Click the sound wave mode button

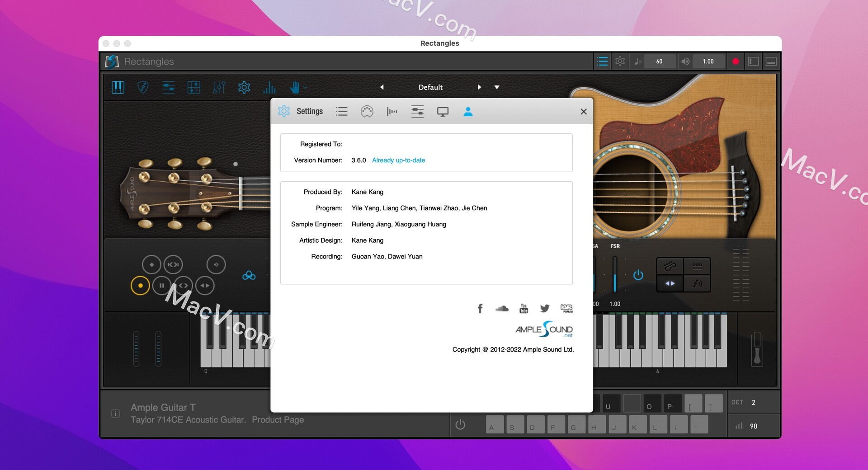(697, 283)
